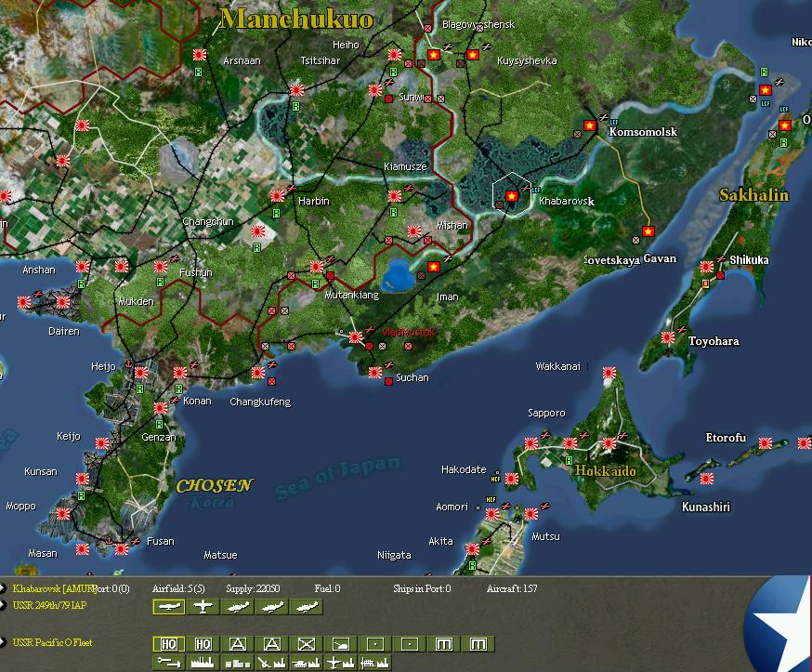This screenshot has width=812, height=672.
Task: Select Japanese base flag at Fusan
Action: coord(122,548)
